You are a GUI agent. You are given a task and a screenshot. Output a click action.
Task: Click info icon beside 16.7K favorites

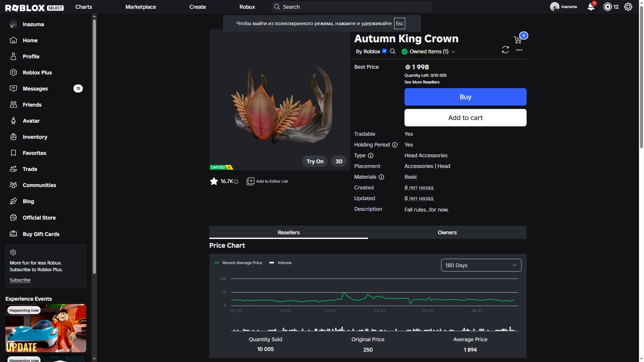pyautogui.click(x=236, y=182)
